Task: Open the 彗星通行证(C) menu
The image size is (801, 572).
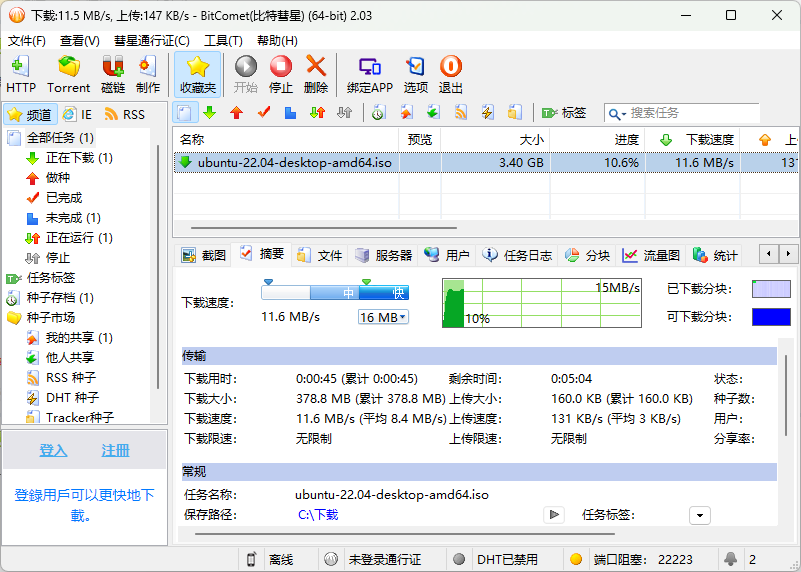Action: [x=152, y=40]
